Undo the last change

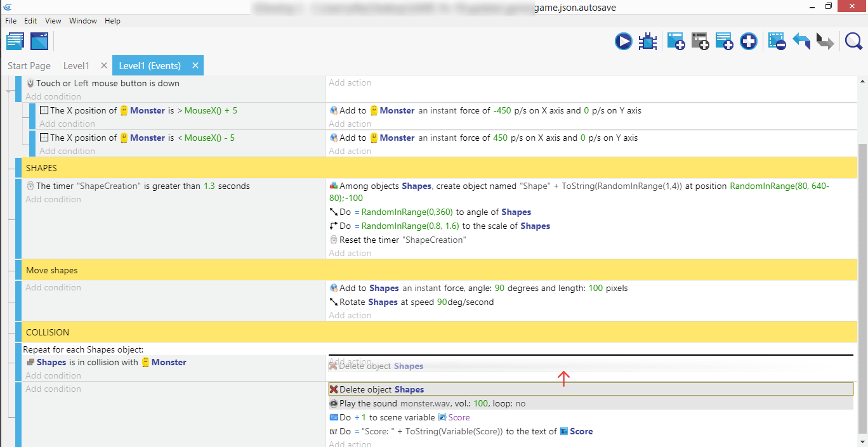pyautogui.click(x=801, y=42)
